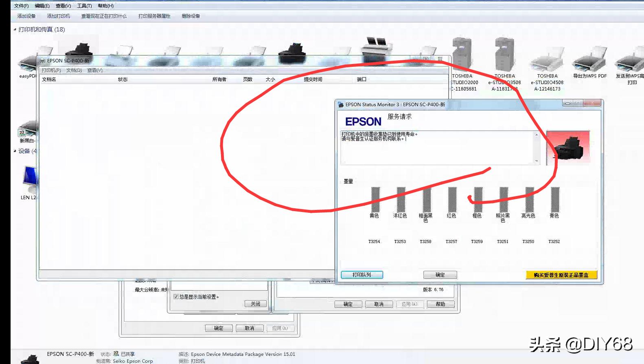This screenshot has width=644, height=364.
Task: Open the 帮助(H) menu
Action: [x=105, y=6]
